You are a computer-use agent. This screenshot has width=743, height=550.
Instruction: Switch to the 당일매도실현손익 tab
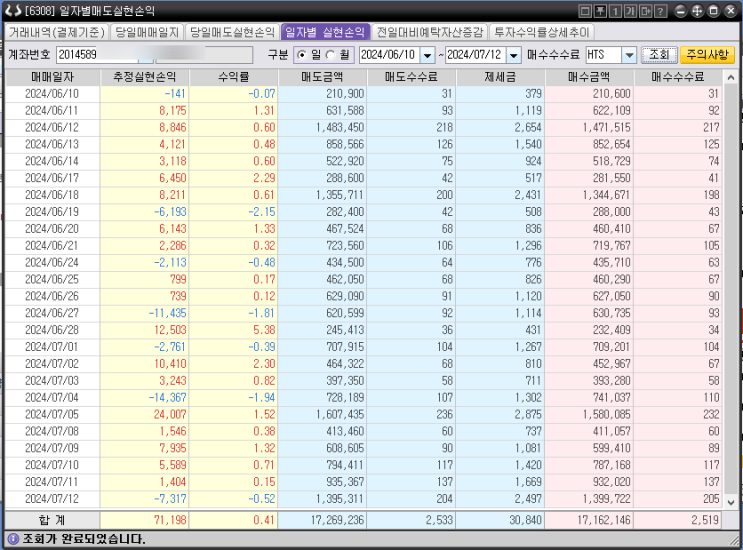point(232,32)
